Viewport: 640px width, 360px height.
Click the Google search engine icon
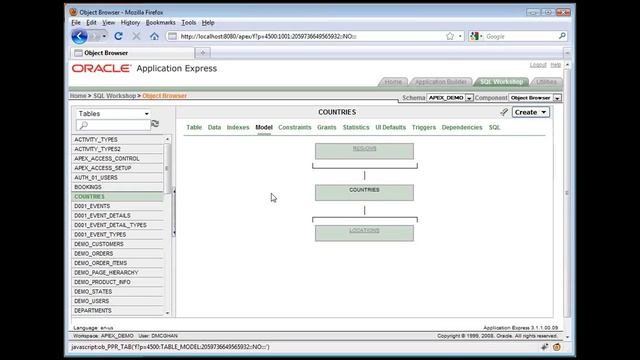[x=474, y=36]
